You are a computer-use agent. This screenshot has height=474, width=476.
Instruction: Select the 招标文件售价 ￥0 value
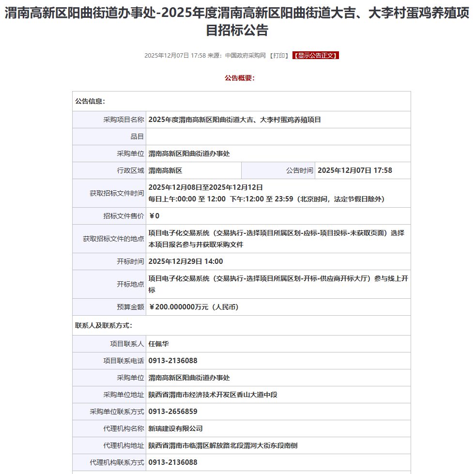[x=154, y=216]
